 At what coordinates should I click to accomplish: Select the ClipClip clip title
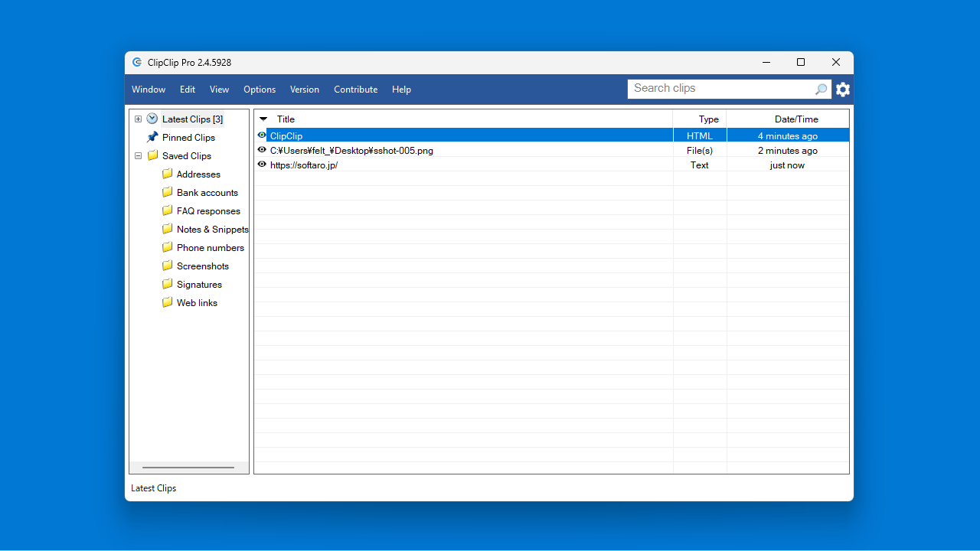(x=286, y=135)
